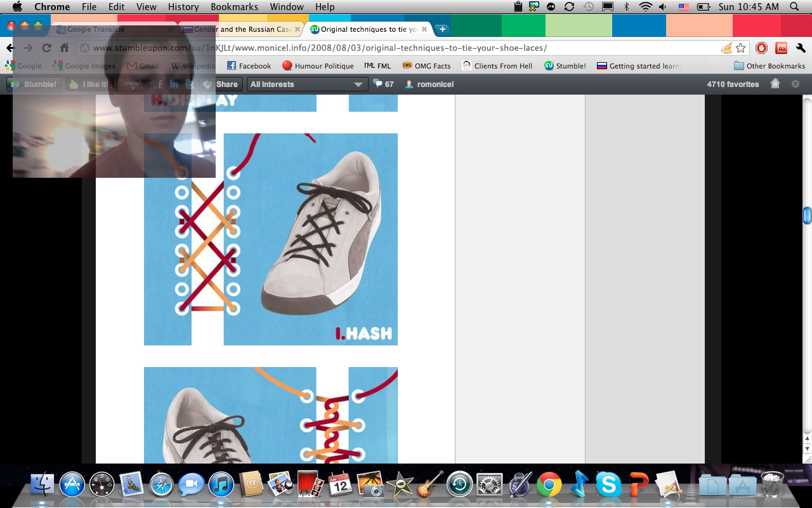Launch iTunes from the Dock
The height and width of the screenshot is (508, 812).
click(221, 485)
